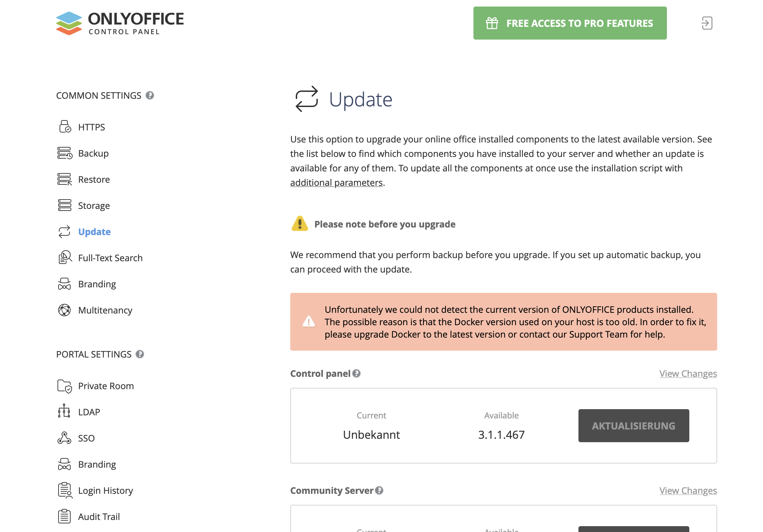The width and height of the screenshot is (763, 532).
Task: Click the Storage stack icon
Action: tap(64, 205)
